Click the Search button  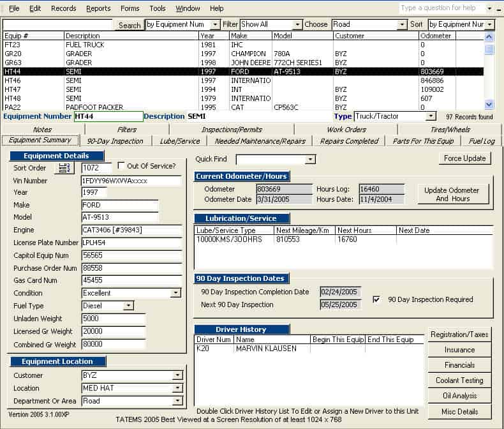[x=130, y=25]
